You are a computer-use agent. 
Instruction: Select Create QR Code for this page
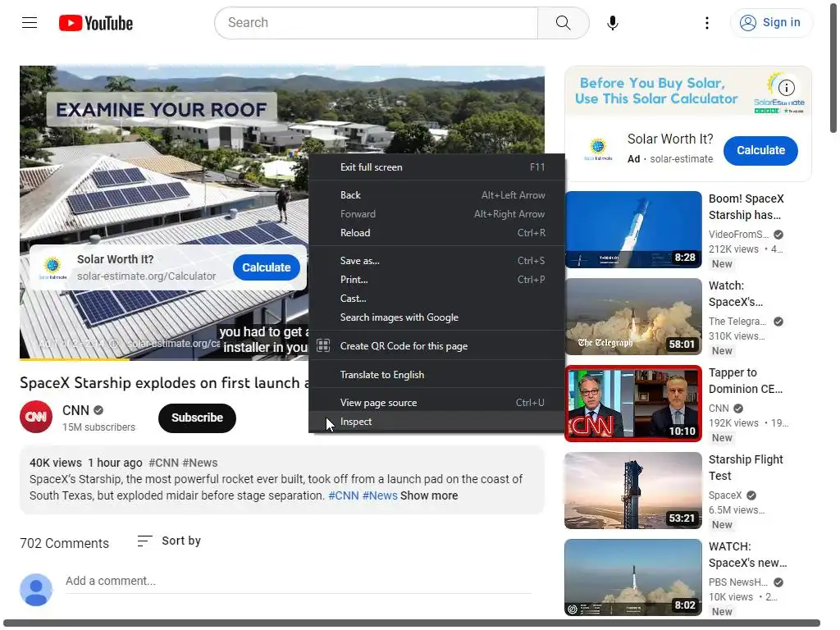436,346
